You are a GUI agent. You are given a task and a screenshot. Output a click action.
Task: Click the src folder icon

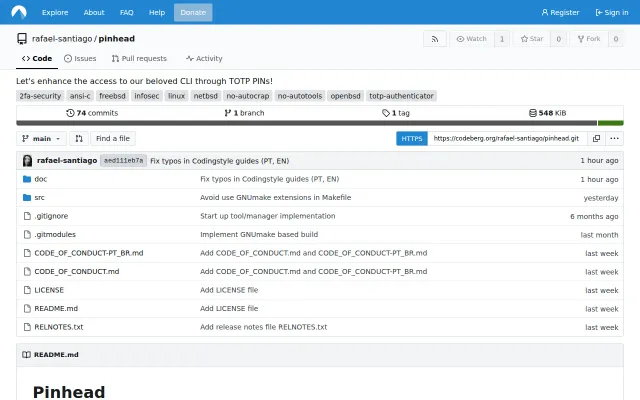point(27,198)
